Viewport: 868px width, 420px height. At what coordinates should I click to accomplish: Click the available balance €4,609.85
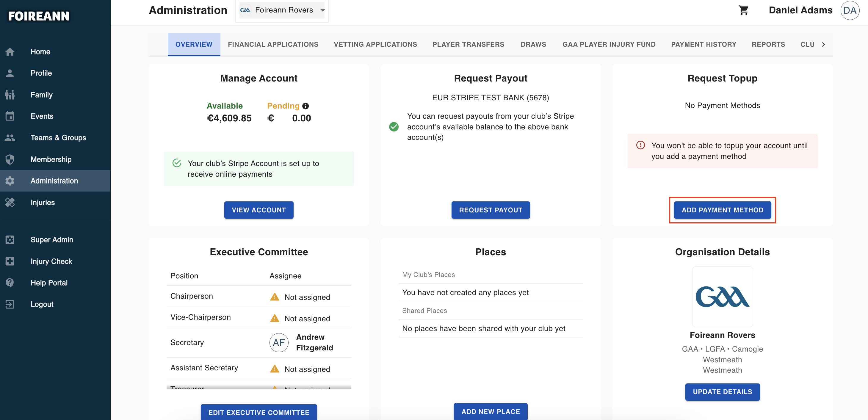pyautogui.click(x=229, y=118)
